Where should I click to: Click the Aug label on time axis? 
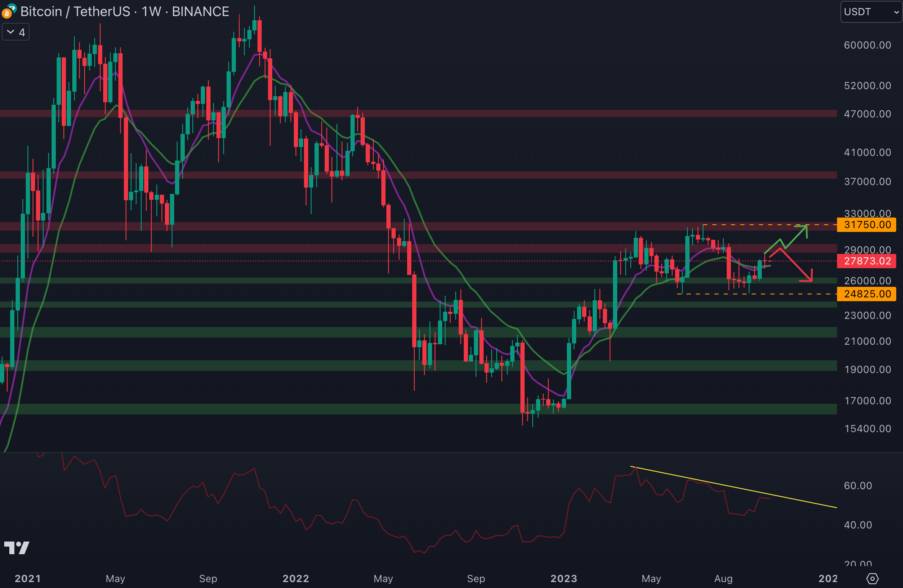[723, 578]
